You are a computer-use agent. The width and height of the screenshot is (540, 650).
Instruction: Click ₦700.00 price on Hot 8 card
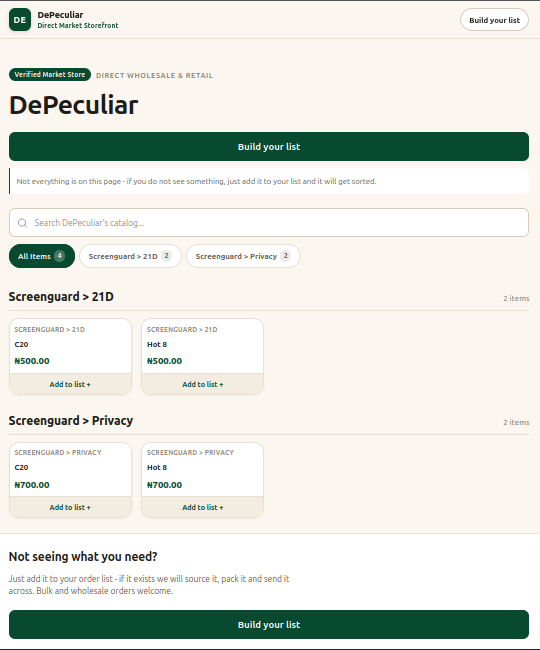pos(165,485)
